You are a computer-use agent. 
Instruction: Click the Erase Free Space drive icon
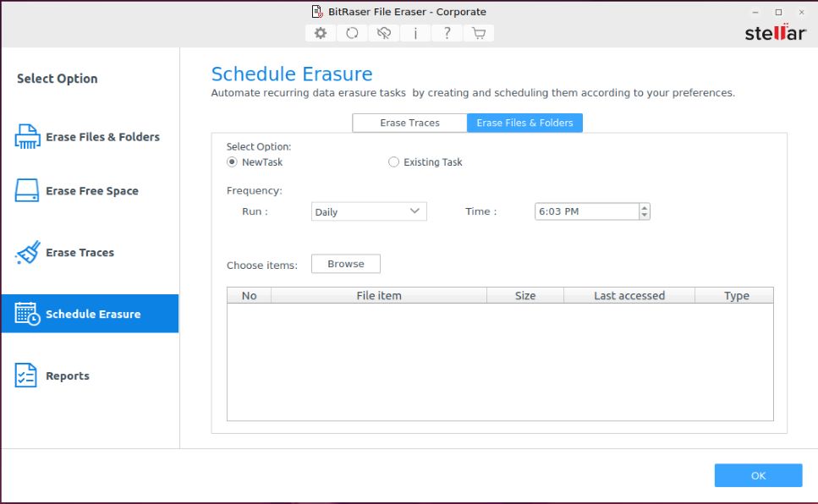coord(27,190)
